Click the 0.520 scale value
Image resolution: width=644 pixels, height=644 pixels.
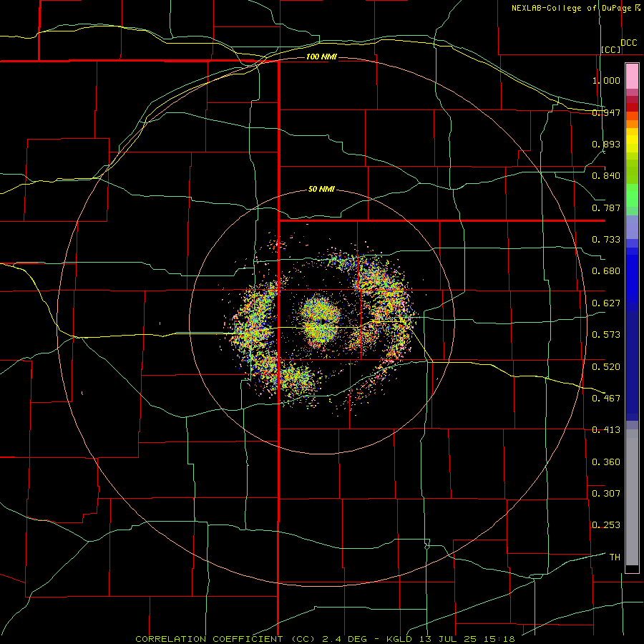(606, 366)
